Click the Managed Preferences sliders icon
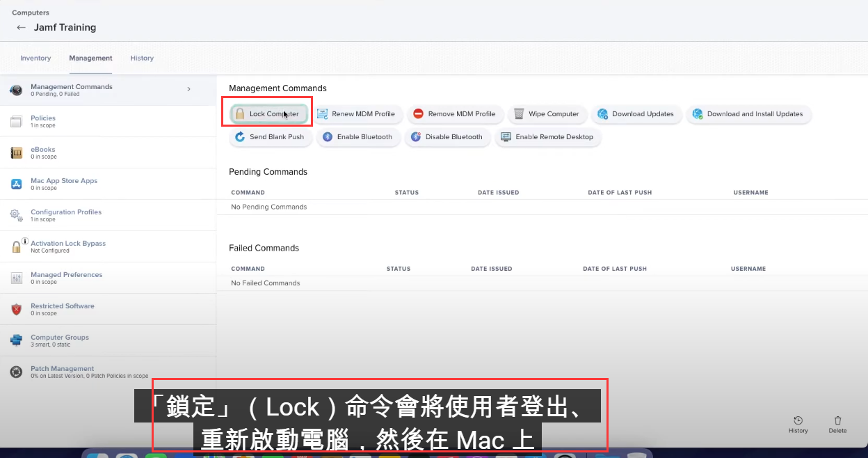 point(16,278)
